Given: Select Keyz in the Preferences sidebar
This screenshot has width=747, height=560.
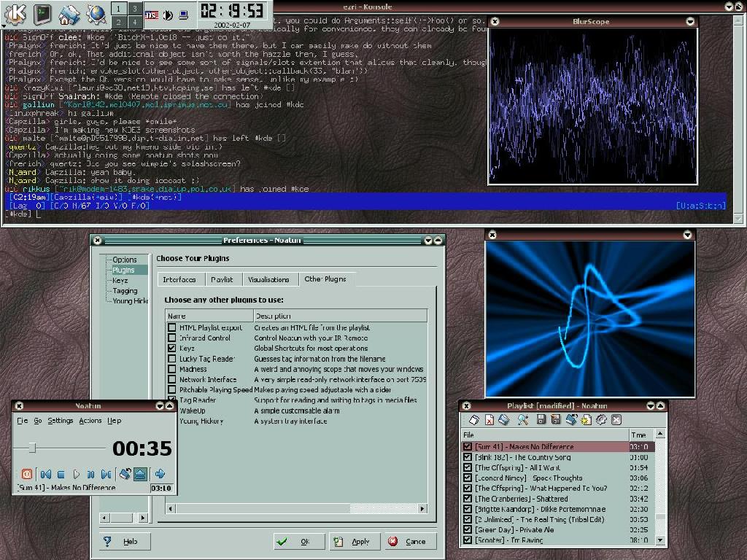Looking at the screenshot, I should [x=120, y=281].
